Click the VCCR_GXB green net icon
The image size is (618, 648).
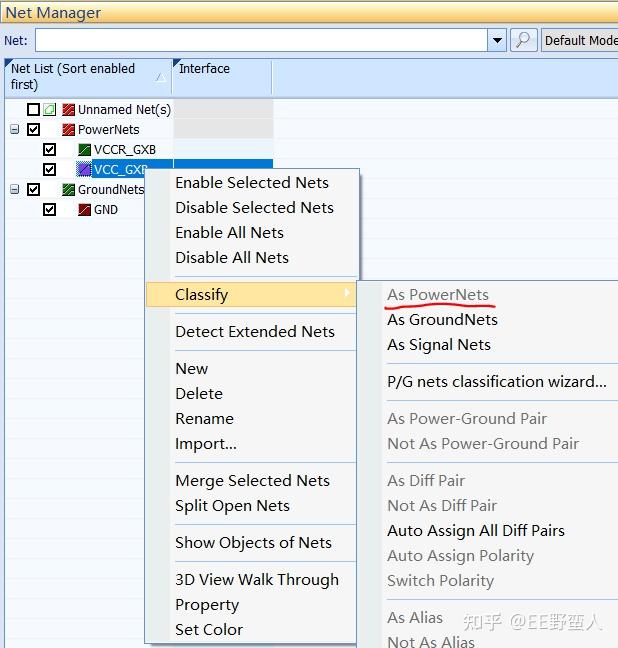click(x=84, y=150)
